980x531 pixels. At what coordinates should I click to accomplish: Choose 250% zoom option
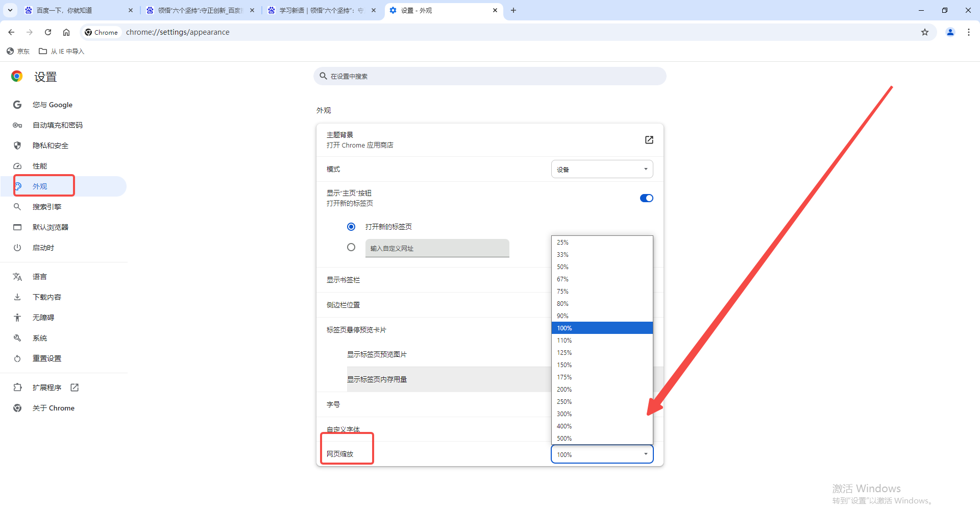click(602, 402)
